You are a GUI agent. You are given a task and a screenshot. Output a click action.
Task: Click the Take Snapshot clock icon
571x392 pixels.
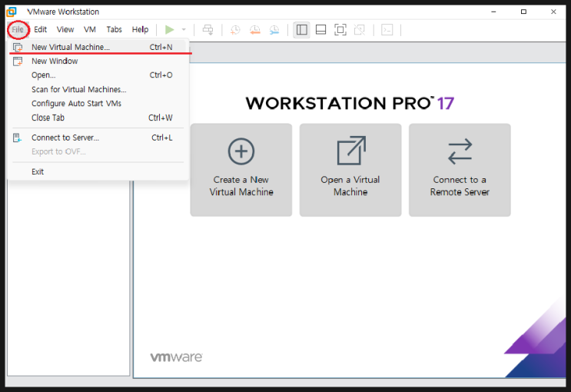tap(235, 29)
